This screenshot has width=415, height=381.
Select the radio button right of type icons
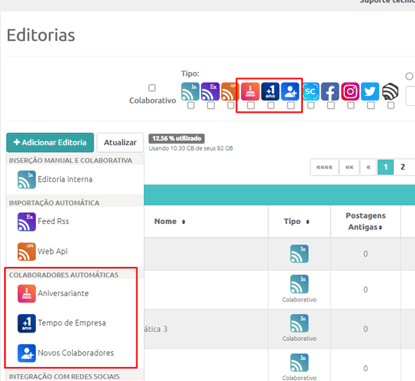pos(409,76)
